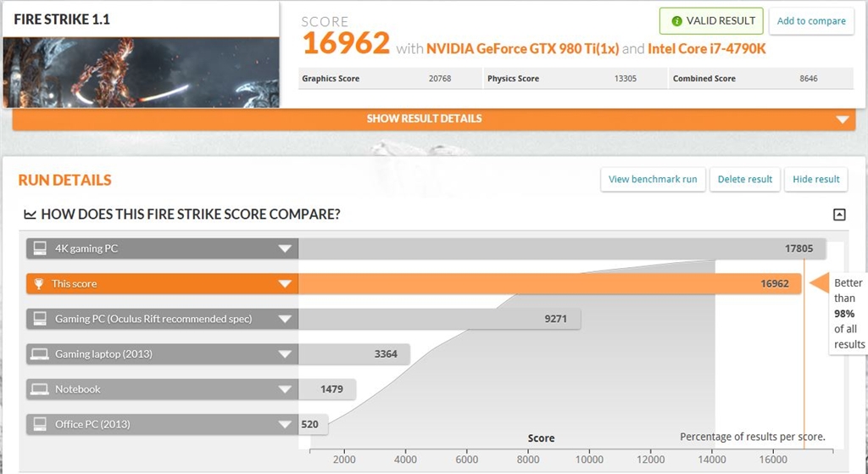Click the trophy icon on This score
868x474 pixels.
coord(39,284)
